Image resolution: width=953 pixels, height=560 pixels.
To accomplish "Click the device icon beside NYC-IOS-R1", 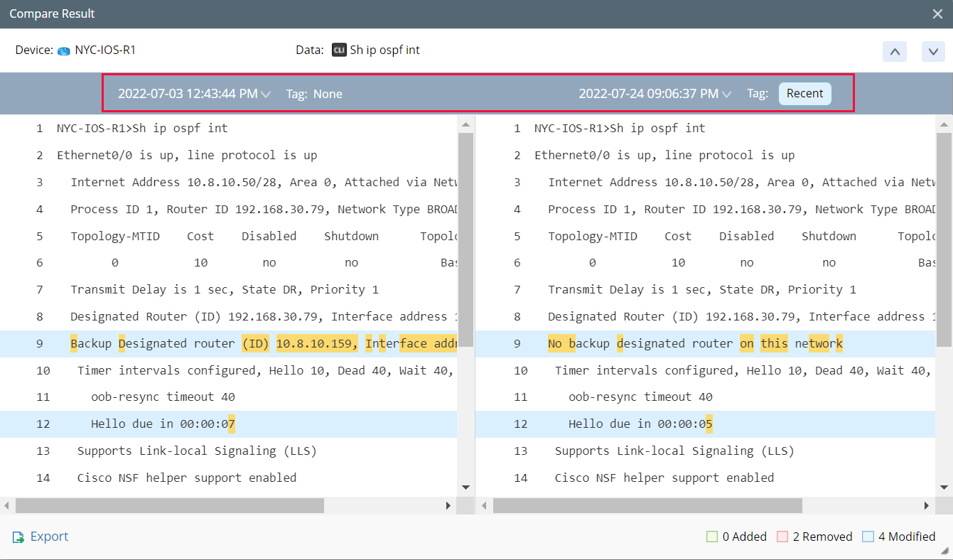I will coord(63,50).
